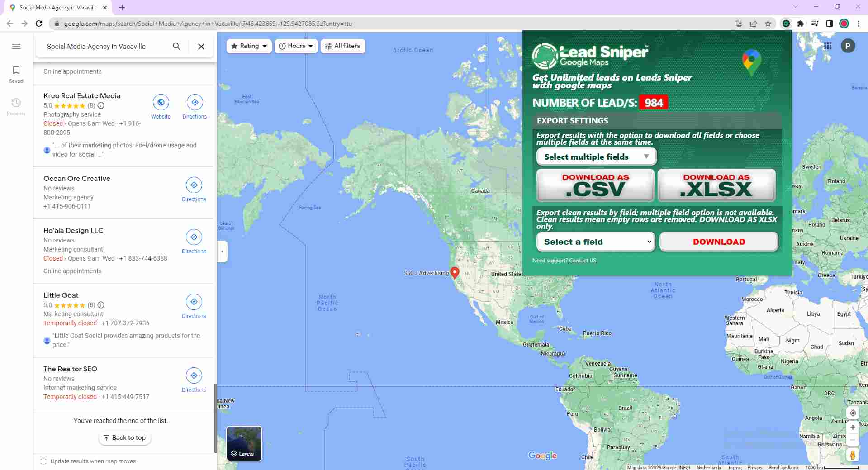Open Recents in the sidebar

pyautogui.click(x=16, y=107)
